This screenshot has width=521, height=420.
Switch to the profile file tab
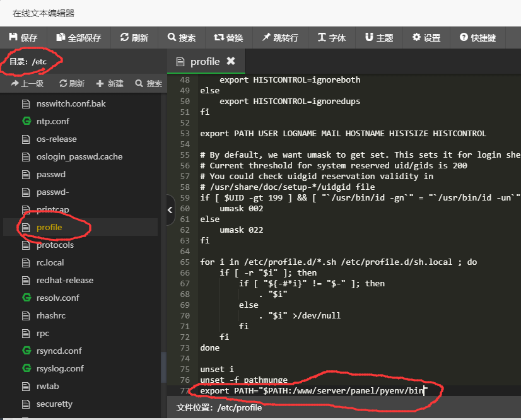point(204,61)
